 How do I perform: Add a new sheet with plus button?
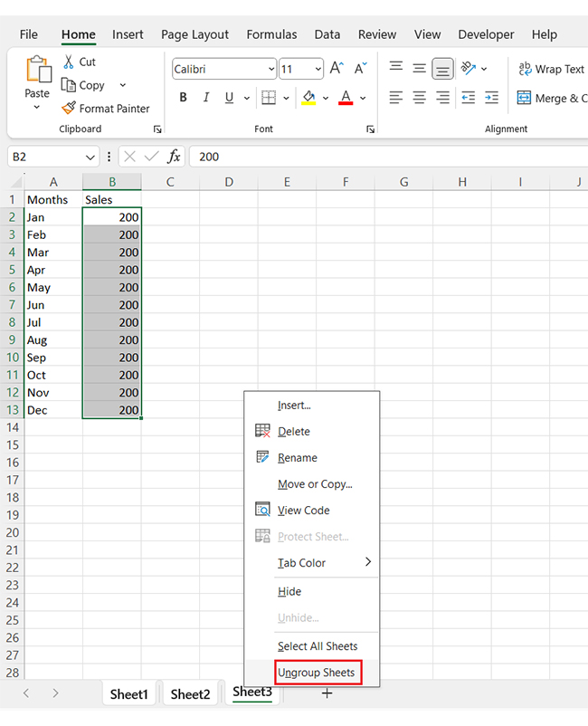[327, 693]
